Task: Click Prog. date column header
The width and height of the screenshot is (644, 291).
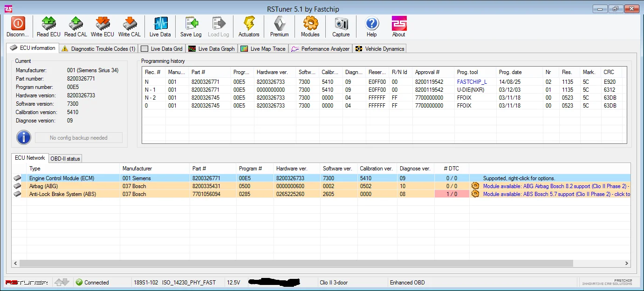Action: click(520, 72)
